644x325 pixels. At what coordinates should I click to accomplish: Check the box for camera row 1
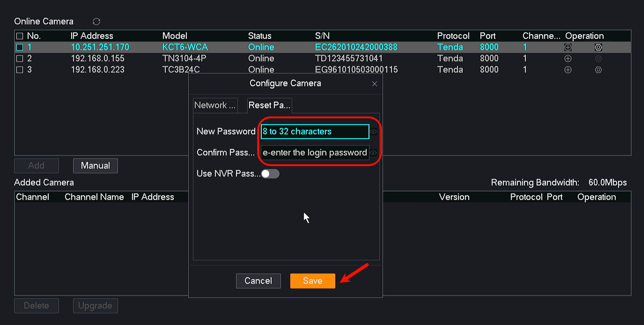[20, 47]
